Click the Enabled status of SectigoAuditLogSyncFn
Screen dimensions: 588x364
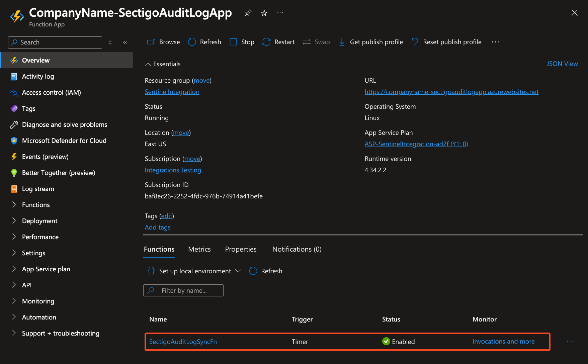click(x=398, y=342)
